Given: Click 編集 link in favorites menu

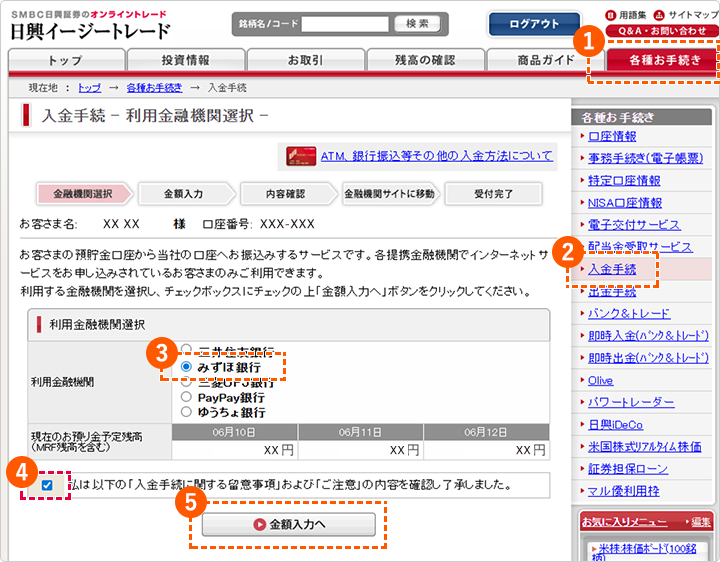Looking at the screenshot, I should click(701, 522).
